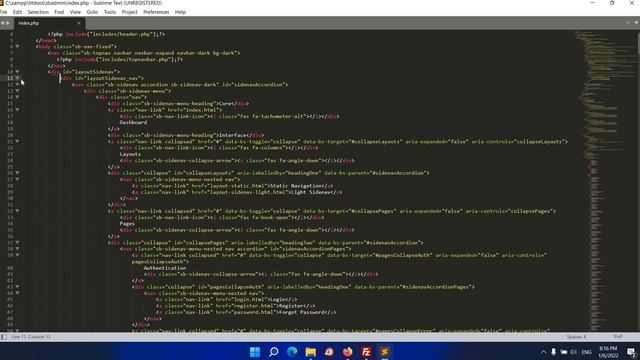Click the next tab arrow
Viewport: 640px width, 360px height.
click(x=8, y=23)
